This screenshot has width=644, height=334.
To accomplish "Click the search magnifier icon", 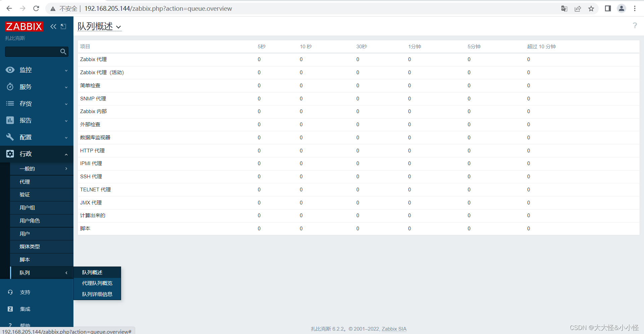I will pyautogui.click(x=63, y=52).
